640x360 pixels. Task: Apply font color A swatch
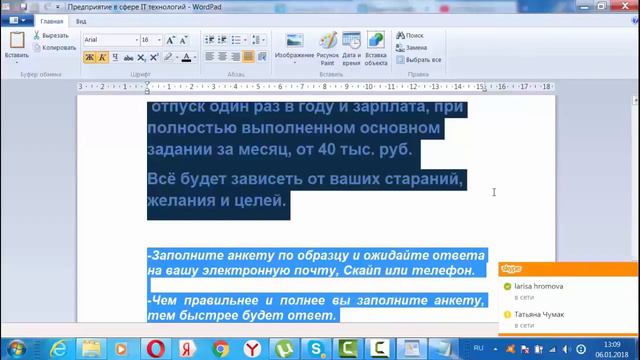[x=186, y=57]
